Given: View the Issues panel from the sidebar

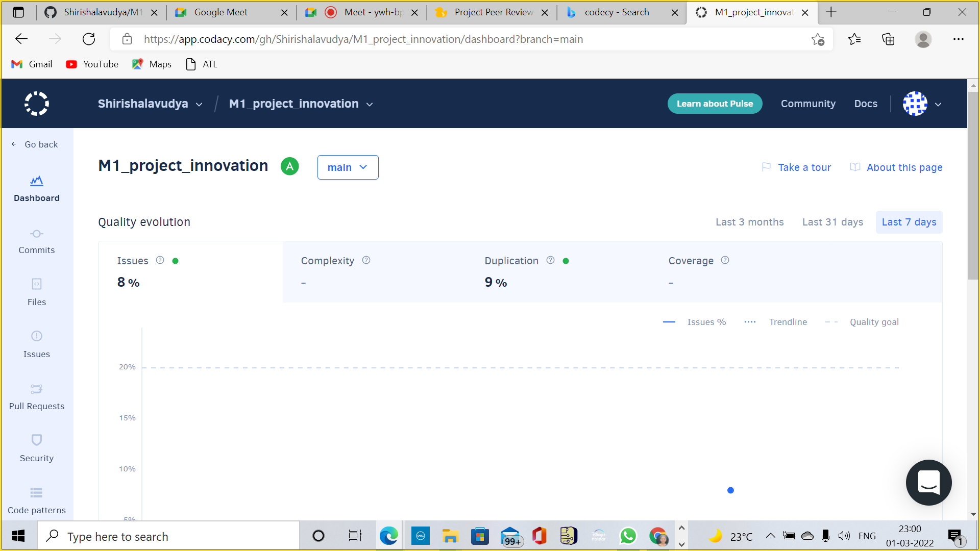Looking at the screenshot, I should click(36, 345).
